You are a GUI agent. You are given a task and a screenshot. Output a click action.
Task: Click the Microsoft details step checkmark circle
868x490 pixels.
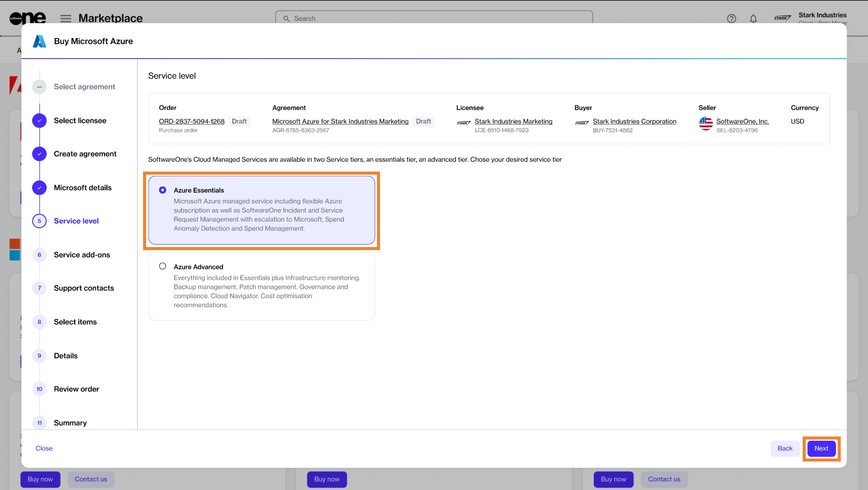click(x=39, y=188)
